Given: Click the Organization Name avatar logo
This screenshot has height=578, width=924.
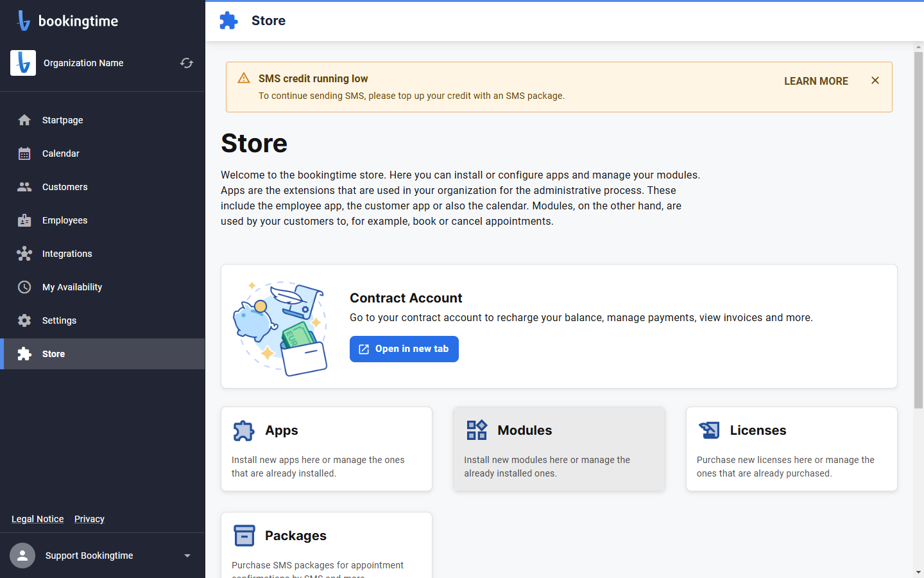Looking at the screenshot, I should tap(23, 63).
